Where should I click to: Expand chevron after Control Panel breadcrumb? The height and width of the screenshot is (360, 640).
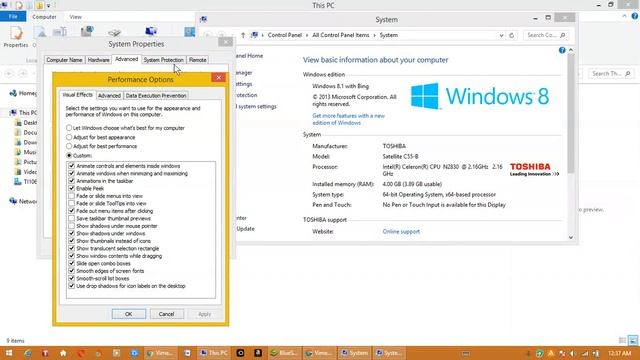[307, 36]
